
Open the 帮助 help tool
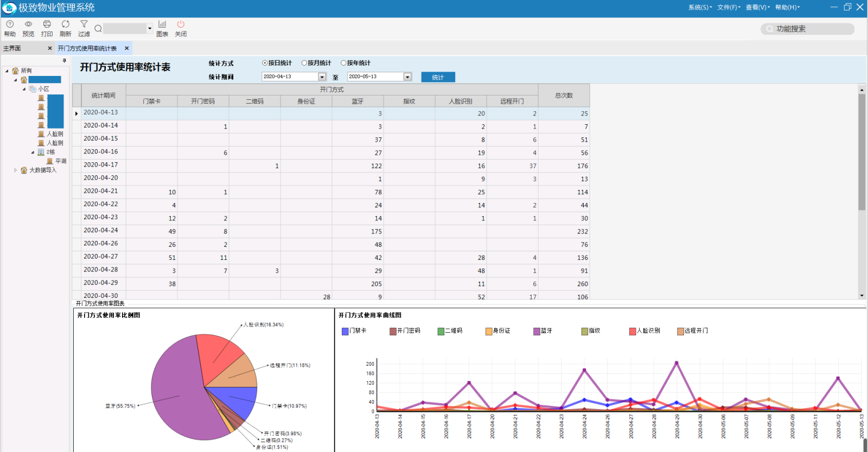(10, 29)
